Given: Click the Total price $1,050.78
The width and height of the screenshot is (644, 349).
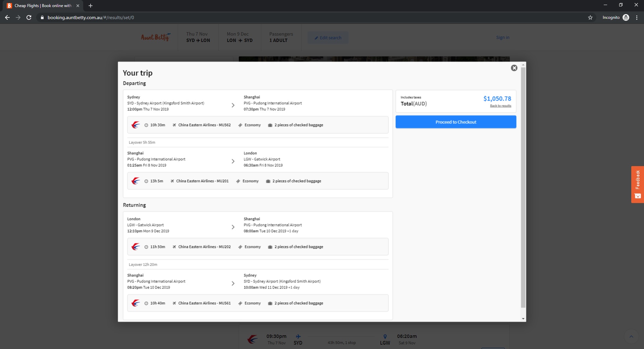Looking at the screenshot, I should [497, 99].
